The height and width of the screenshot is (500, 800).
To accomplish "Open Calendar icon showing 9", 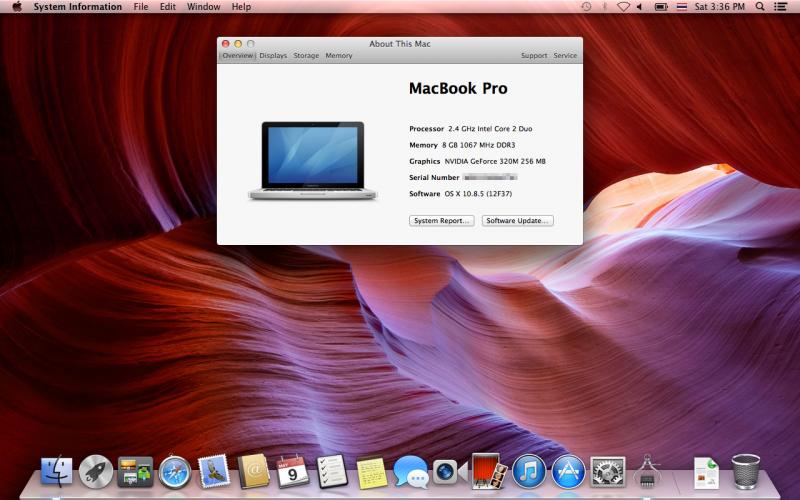I will 292,472.
